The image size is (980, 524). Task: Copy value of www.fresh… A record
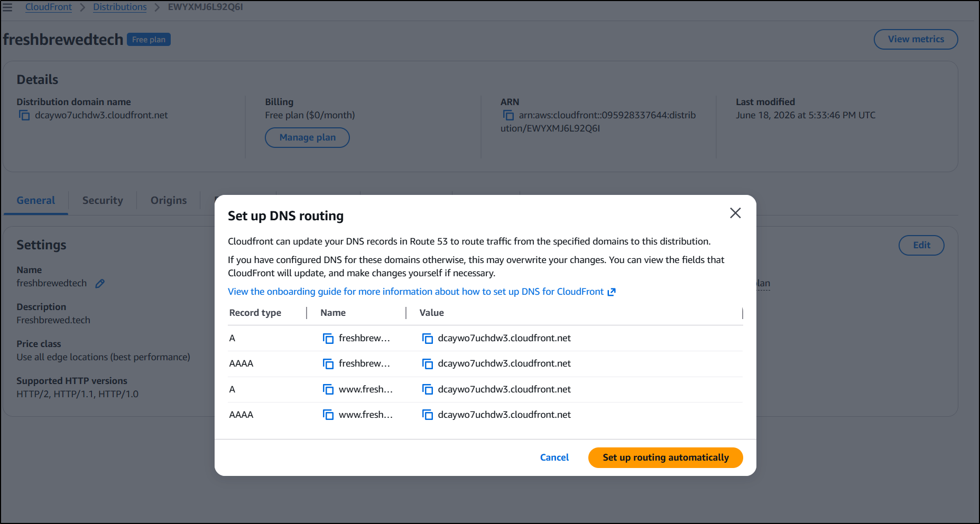428,390
